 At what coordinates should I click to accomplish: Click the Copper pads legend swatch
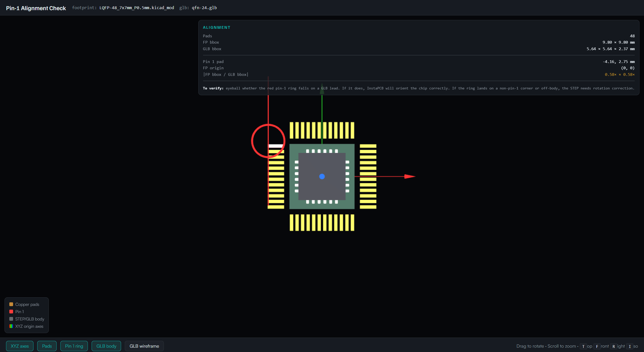click(x=11, y=304)
